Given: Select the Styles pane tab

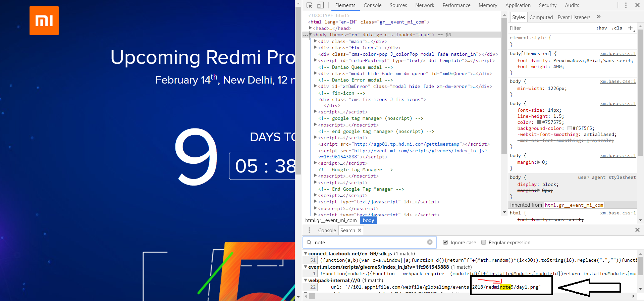Looking at the screenshot, I should [518, 17].
